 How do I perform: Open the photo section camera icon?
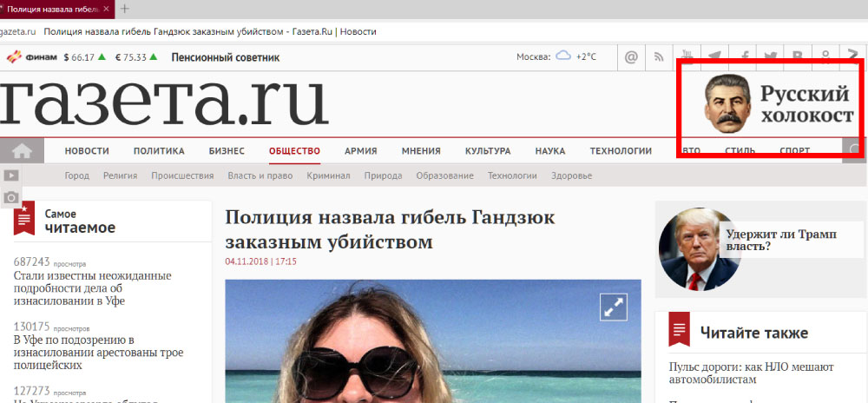(x=11, y=197)
